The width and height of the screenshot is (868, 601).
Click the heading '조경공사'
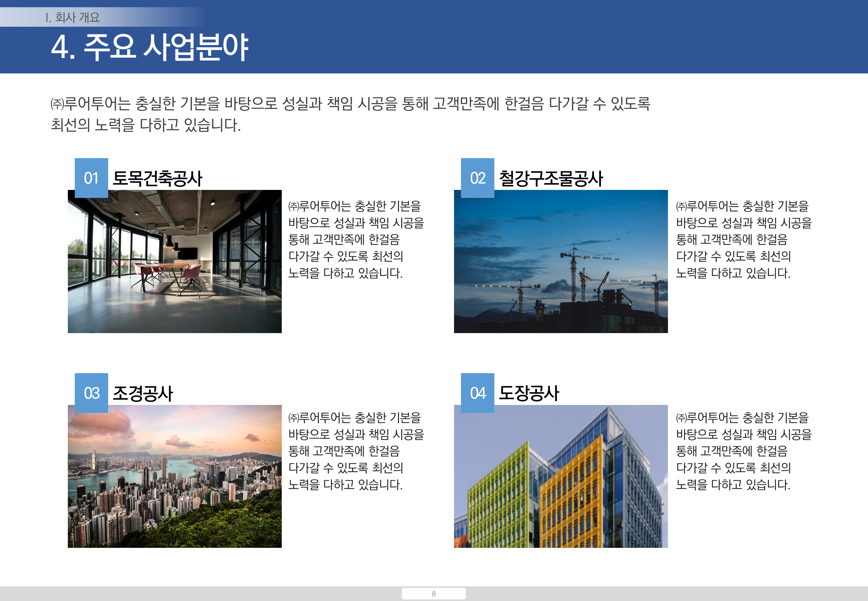point(143,393)
